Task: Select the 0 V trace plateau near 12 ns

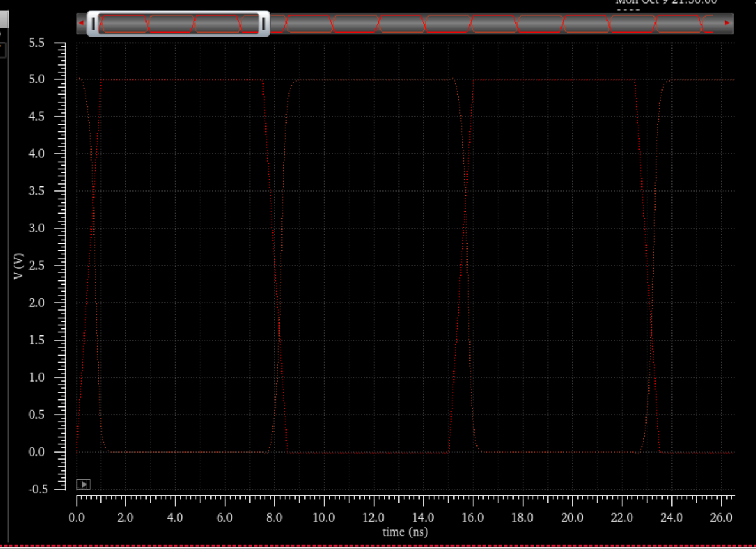Action: tap(373, 453)
